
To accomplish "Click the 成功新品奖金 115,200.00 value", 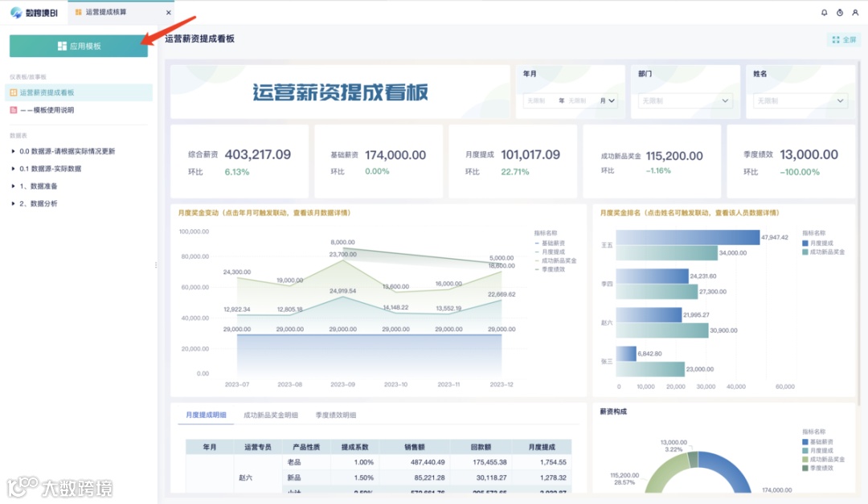I will point(674,156).
